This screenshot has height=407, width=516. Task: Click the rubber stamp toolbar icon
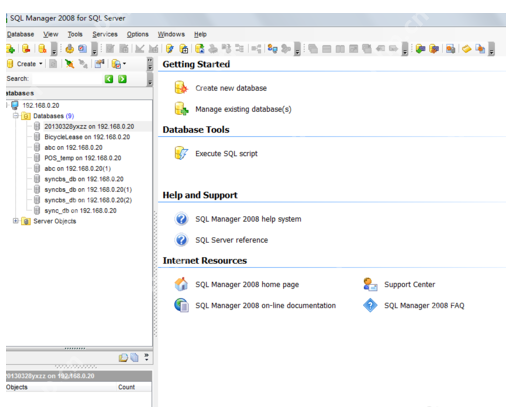coord(69,49)
